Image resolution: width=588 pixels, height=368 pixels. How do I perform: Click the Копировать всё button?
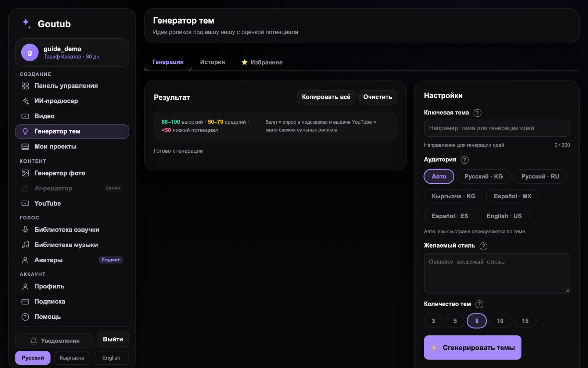326,97
